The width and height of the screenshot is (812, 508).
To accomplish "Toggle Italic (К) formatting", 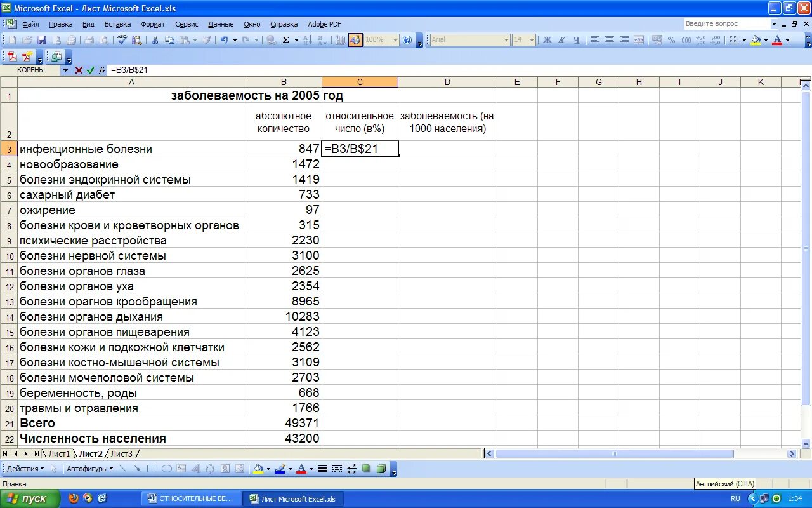I will [562, 40].
